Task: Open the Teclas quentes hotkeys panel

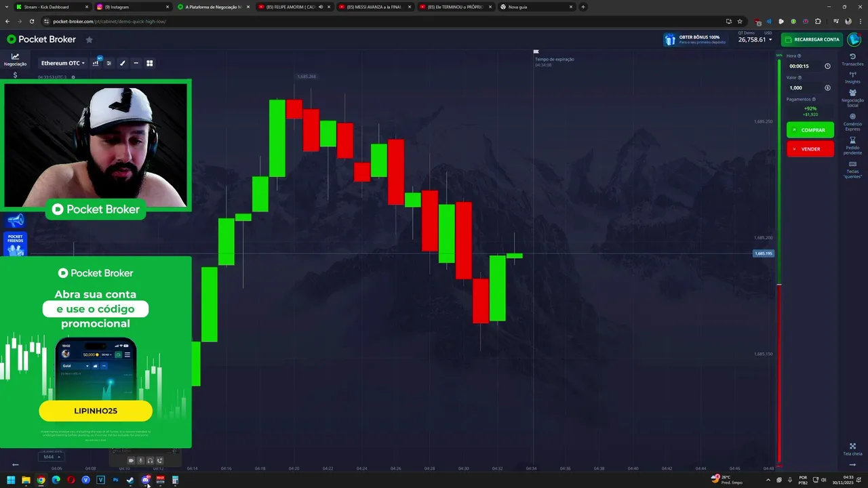Action: [x=852, y=169]
